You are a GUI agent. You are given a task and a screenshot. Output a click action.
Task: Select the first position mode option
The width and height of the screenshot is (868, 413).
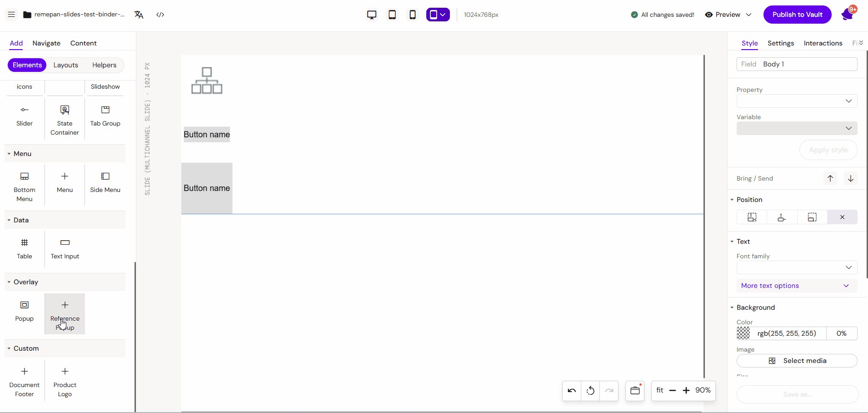coord(752,217)
